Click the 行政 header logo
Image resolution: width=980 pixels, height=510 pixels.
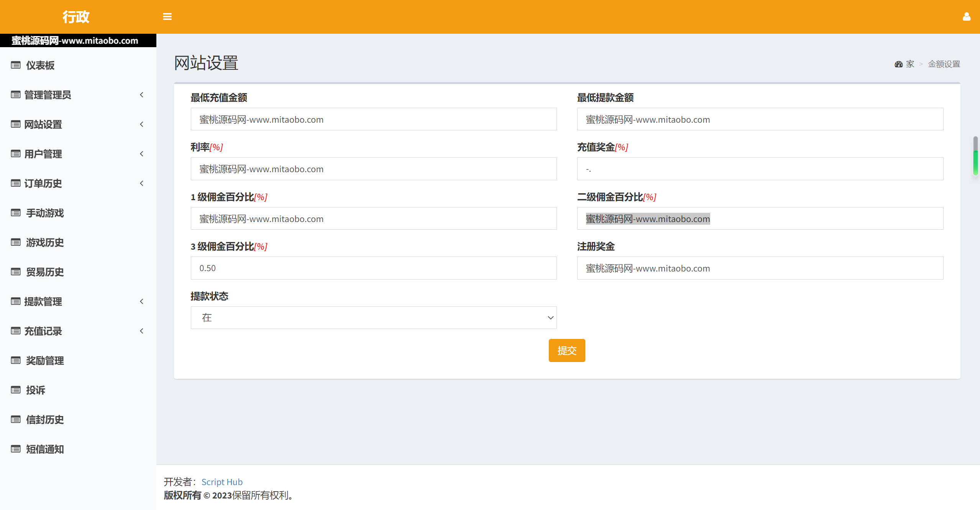[76, 16]
